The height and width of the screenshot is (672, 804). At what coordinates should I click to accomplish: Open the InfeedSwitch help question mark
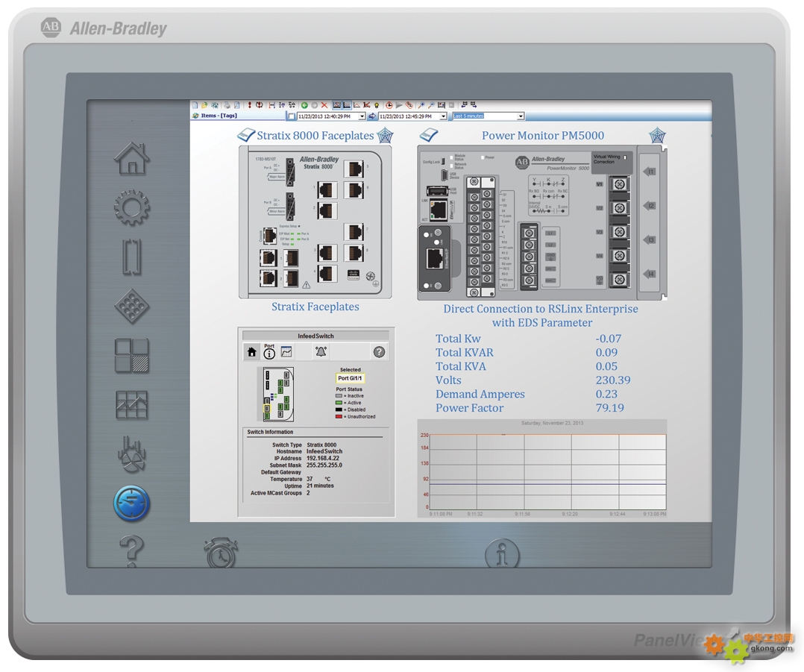click(x=379, y=352)
